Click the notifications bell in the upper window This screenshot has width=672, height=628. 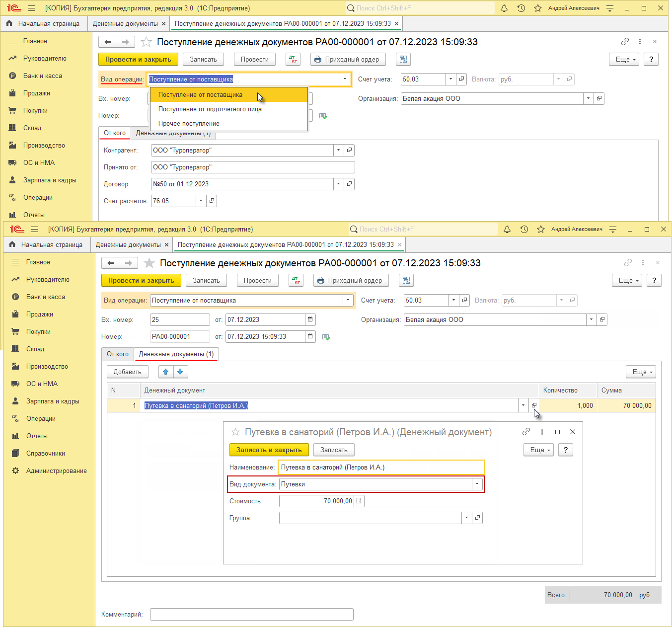tap(504, 8)
